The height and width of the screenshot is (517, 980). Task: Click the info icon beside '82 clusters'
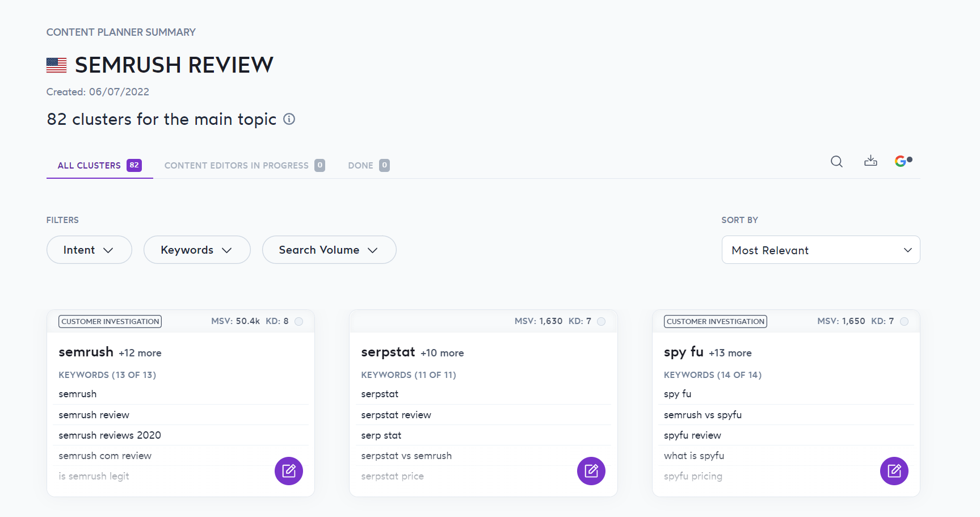coord(289,119)
